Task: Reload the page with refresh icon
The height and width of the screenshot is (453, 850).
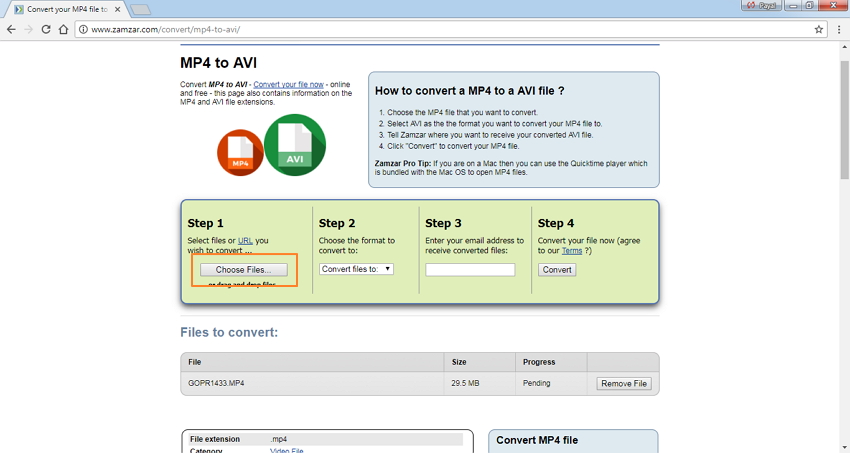Action: pyautogui.click(x=45, y=29)
